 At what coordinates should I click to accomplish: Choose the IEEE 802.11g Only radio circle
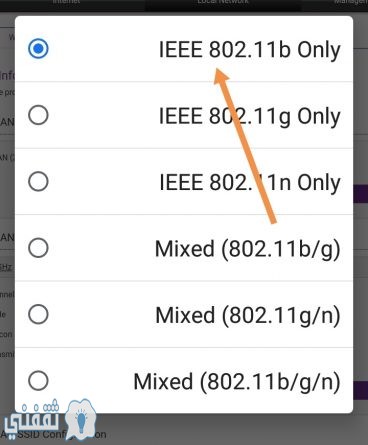pos(38,115)
